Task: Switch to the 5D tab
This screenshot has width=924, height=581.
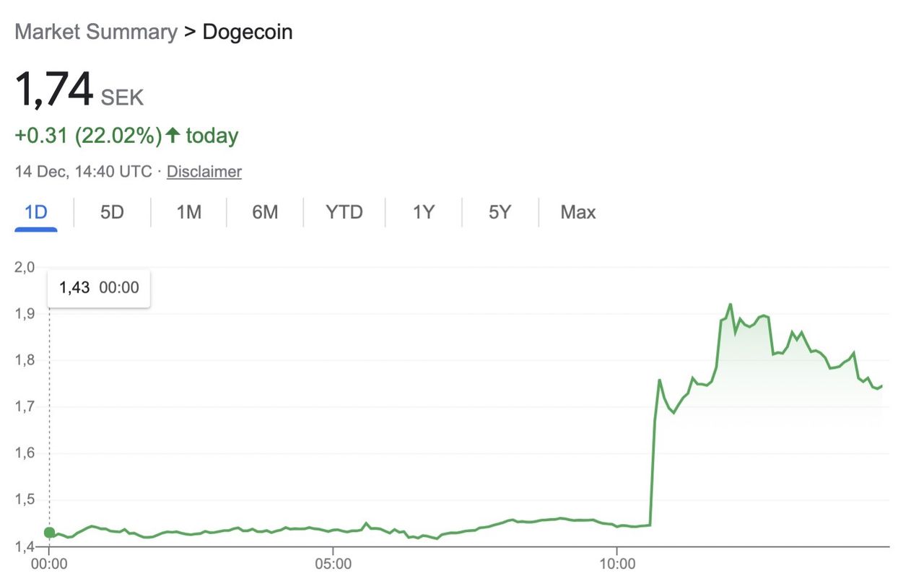Action: 112,212
